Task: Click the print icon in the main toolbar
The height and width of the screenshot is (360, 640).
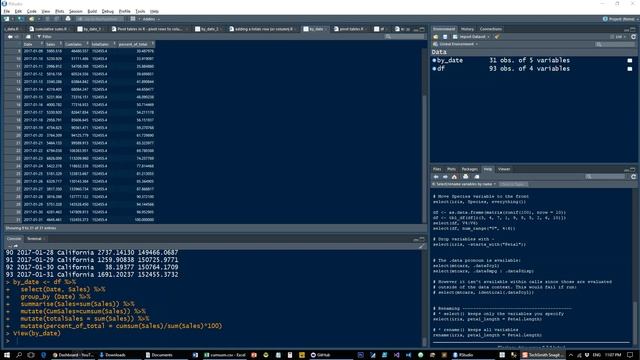Action: pos(68,19)
